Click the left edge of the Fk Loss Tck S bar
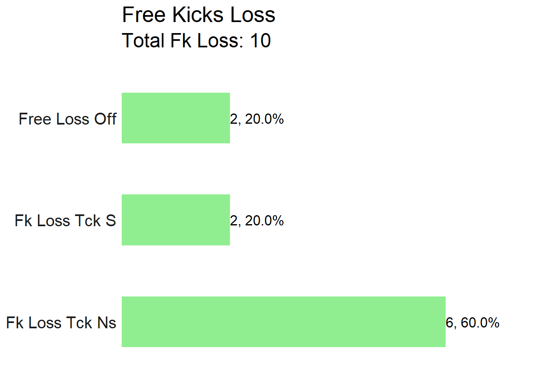The height and width of the screenshot is (392, 549). point(123,220)
